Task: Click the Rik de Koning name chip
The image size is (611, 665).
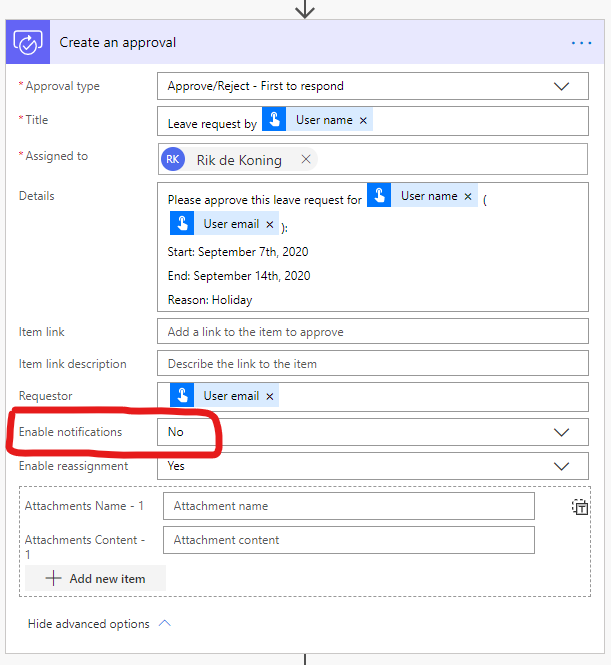Action: [239, 160]
